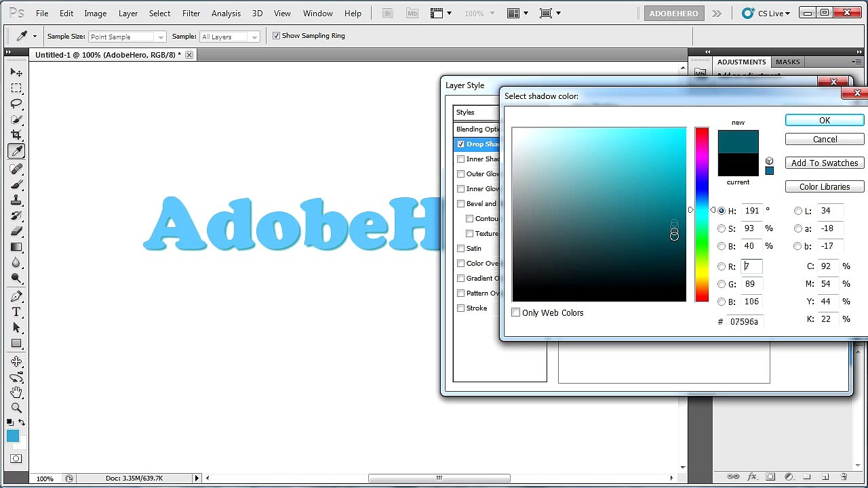Select the Move tool

[x=16, y=73]
